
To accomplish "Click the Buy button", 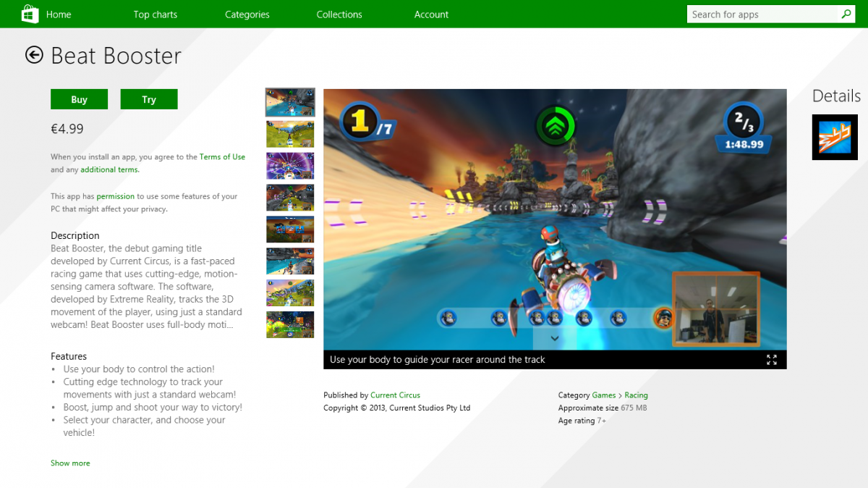I will pos(79,99).
